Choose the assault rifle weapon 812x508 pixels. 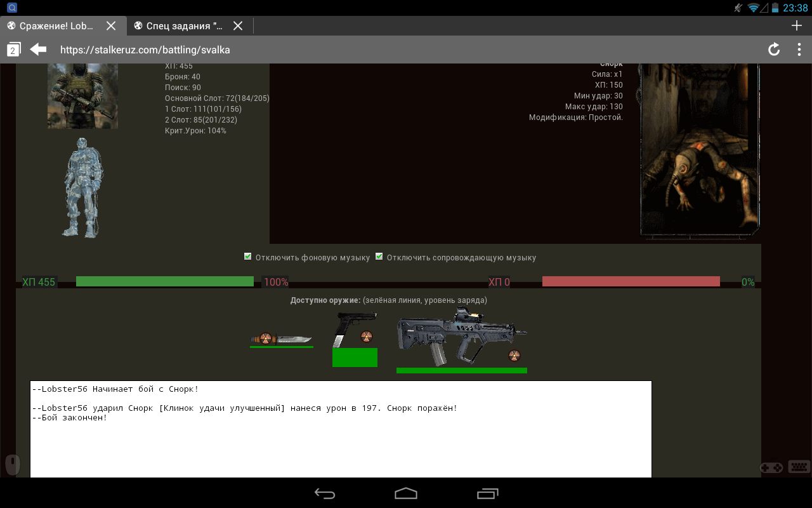click(461, 337)
